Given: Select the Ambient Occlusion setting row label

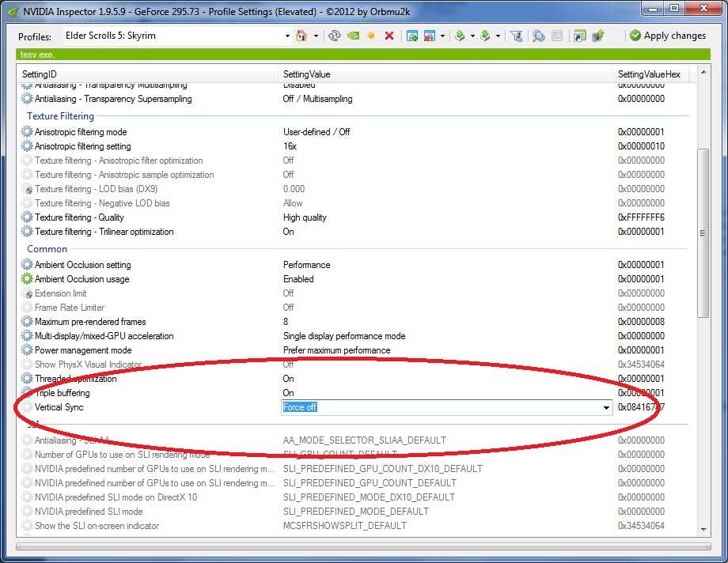Looking at the screenshot, I should point(82,265).
